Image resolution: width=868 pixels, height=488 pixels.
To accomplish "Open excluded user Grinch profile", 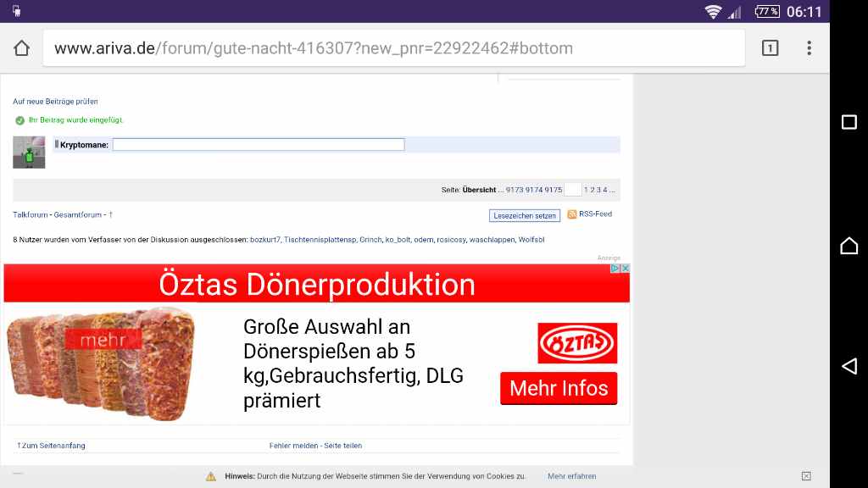I will coord(370,240).
